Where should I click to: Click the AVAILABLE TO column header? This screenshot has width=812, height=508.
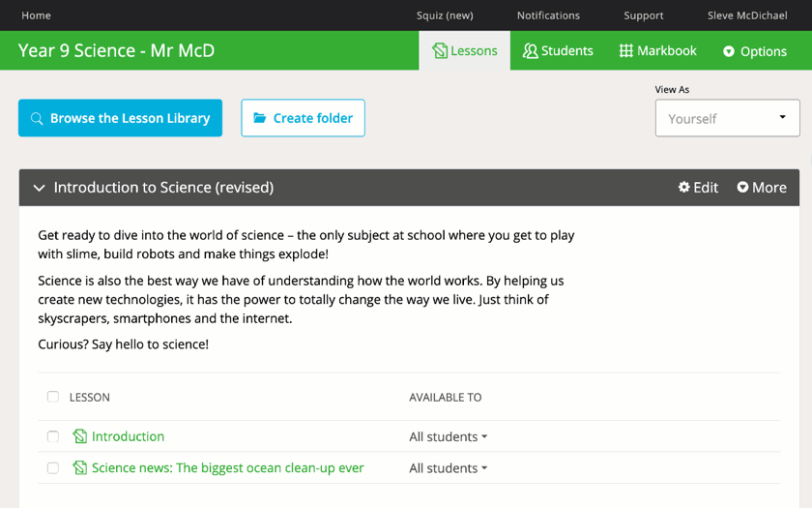446,398
